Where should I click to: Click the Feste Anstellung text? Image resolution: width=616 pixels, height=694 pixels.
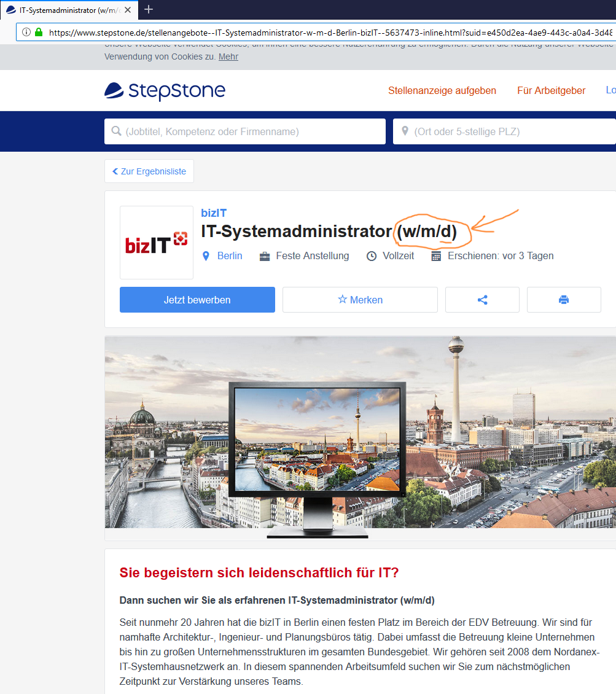click(313, 256)
